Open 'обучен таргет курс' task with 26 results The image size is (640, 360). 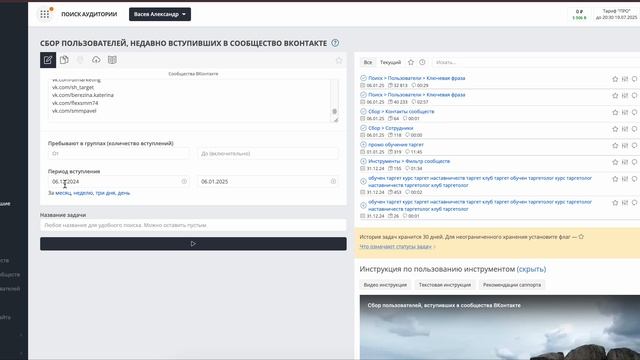[x=480, y=205]
